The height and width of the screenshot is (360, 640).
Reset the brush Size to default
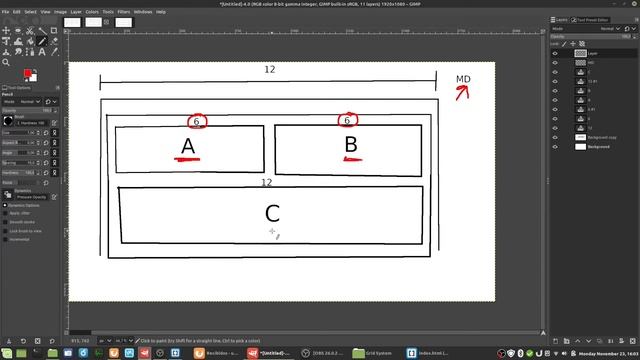46,133
